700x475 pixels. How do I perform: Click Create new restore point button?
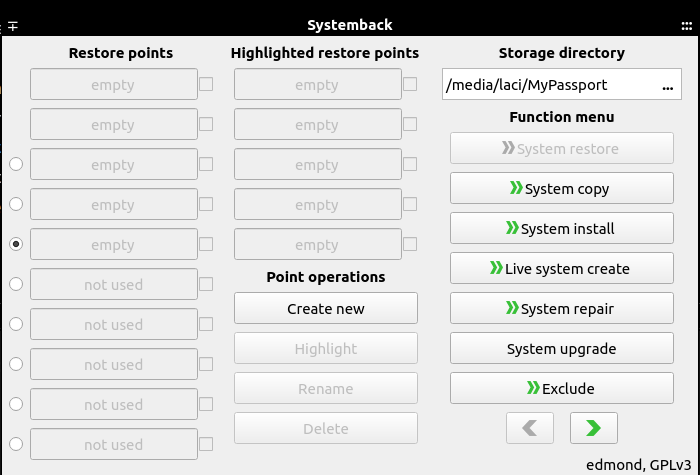pos(326,308)
